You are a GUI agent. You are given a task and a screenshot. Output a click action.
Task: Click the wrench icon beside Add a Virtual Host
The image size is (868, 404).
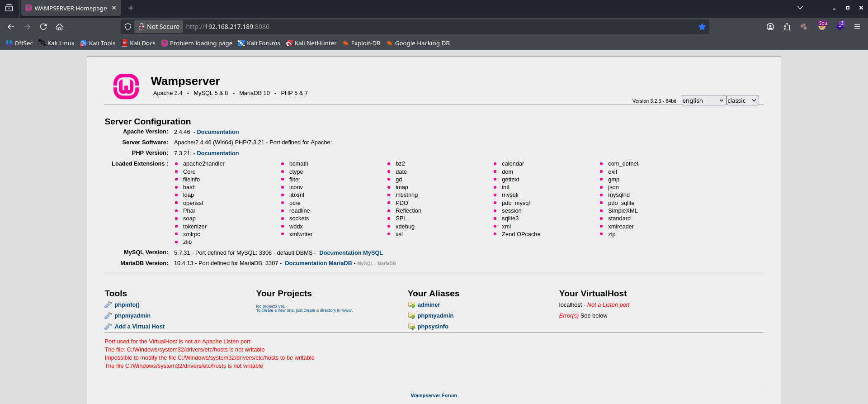(x=108, y=327)
